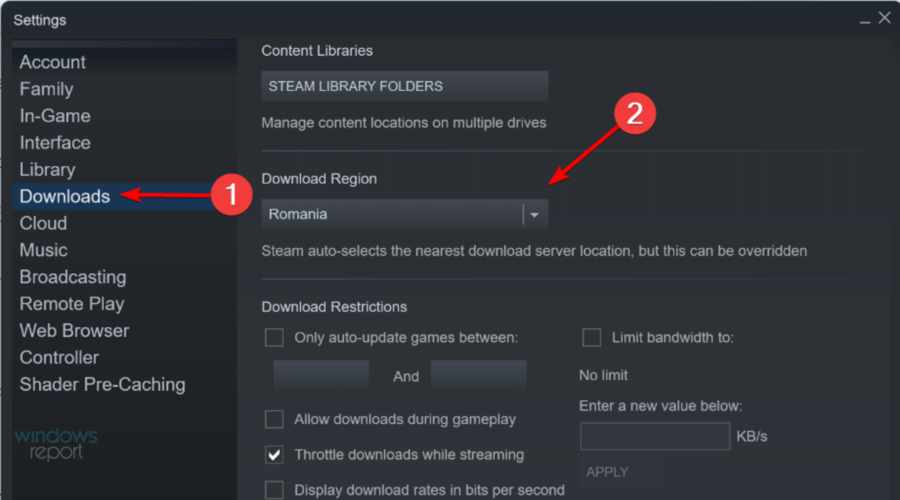Click the Content Libraries heading
This screenshot has width=900, height=500.
pyautogui.click(x=317, y=51)
